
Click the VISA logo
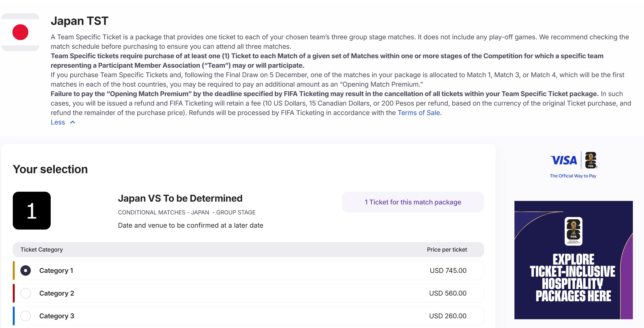(x=563, y=160)
